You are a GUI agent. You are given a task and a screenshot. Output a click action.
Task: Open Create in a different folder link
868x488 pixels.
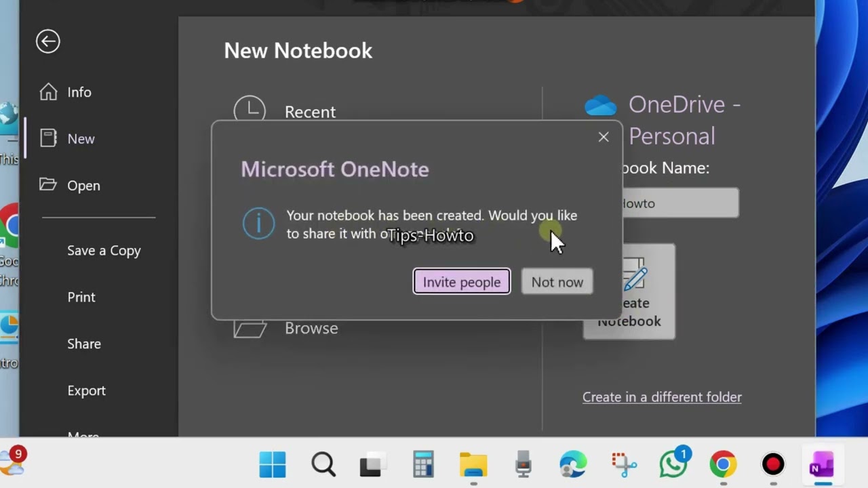pyautogui.click(x=662, y=397)
